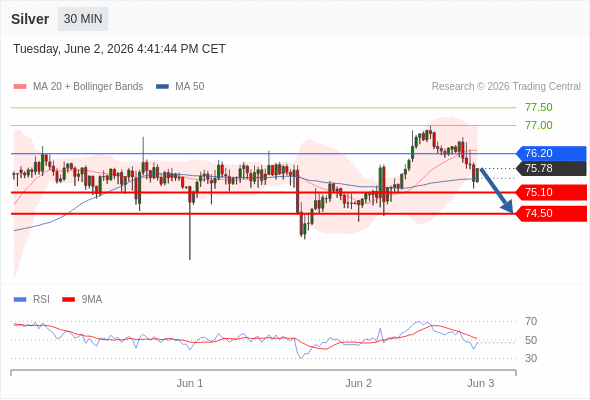Image resolution: width=590 pixels, height=400 pixels.
Task: Click the MA 50 legend label
Action: point(190,87)
